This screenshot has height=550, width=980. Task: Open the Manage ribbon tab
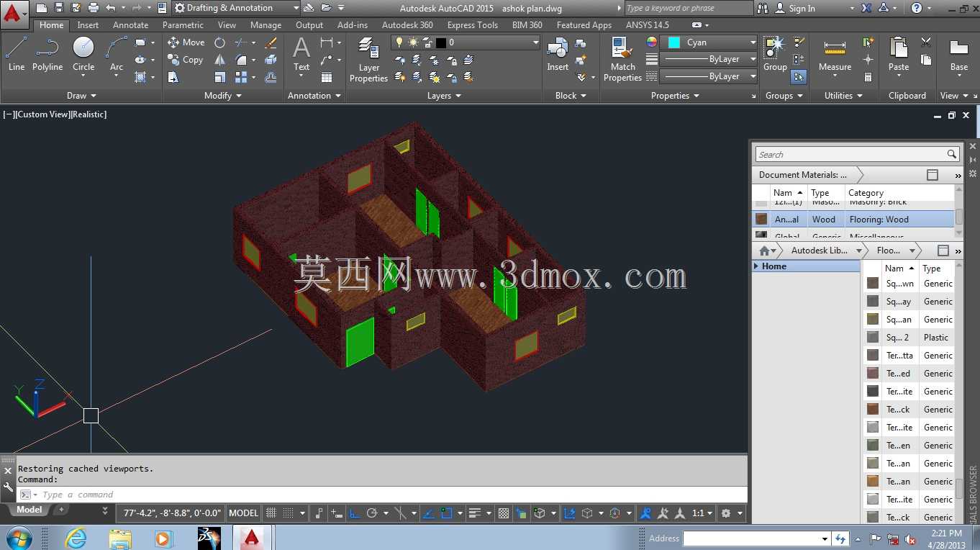266,25
